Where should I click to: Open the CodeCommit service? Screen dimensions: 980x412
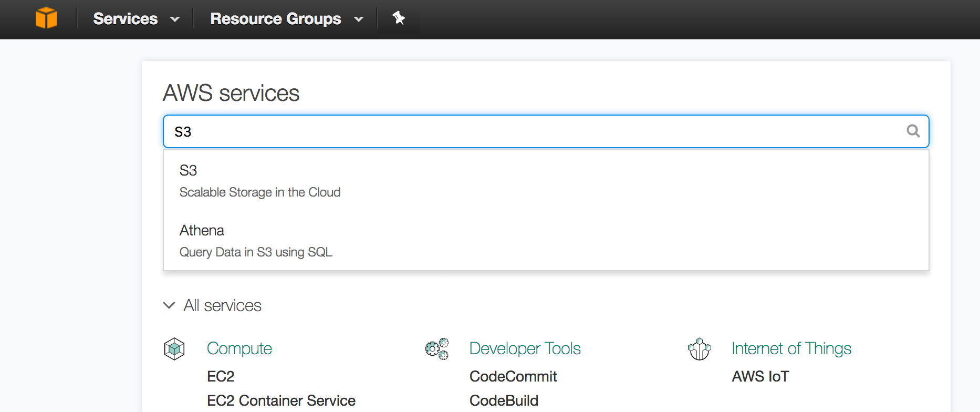tap(513, 376)
